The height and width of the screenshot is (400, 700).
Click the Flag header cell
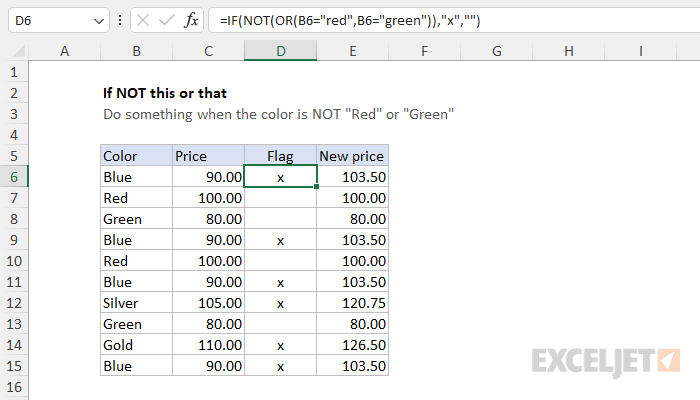point(280,156)
